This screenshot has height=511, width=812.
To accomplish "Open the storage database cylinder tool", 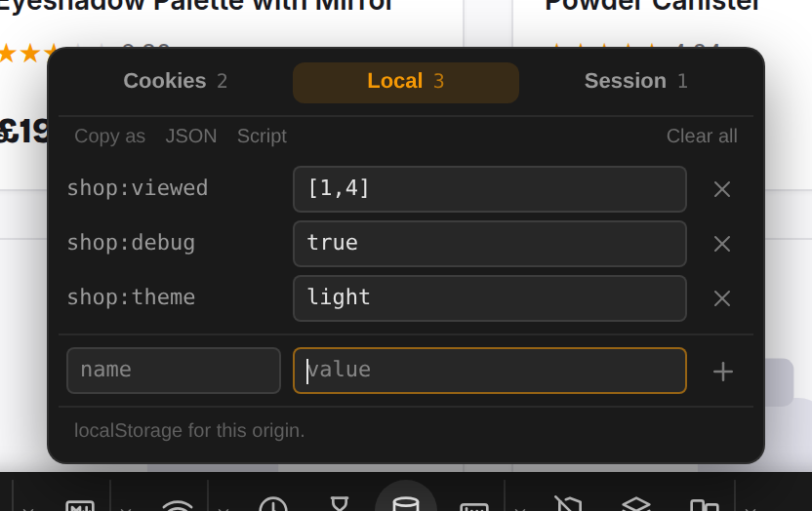I will pyautogui.click(x=405, y=504).
